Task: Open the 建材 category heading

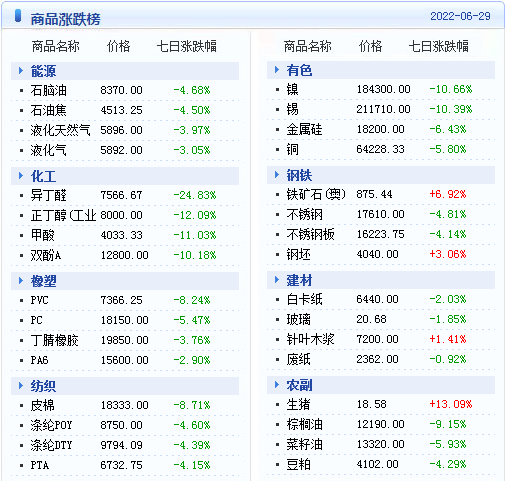Action: click(x=299, y=280)
